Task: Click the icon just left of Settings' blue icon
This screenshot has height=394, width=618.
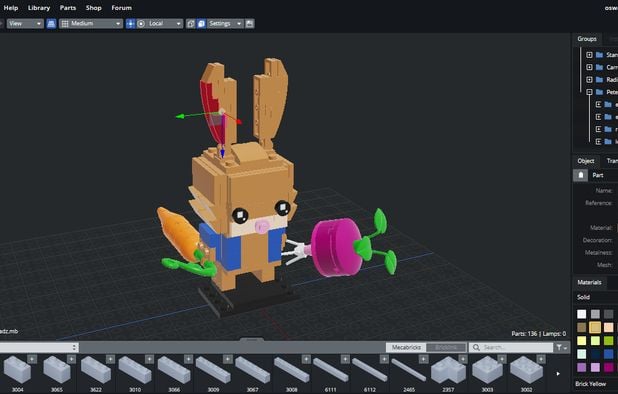Action: pos(191,24)
